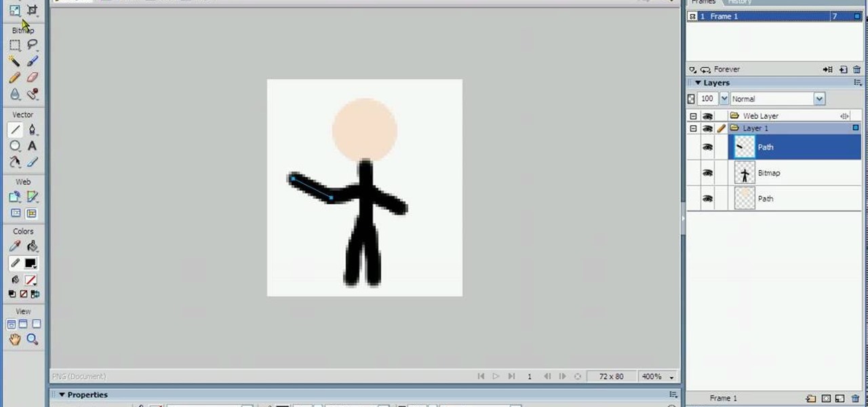The image size is (868, 407).
Task: Hide the selected top Path object
Action: [707, 147]
